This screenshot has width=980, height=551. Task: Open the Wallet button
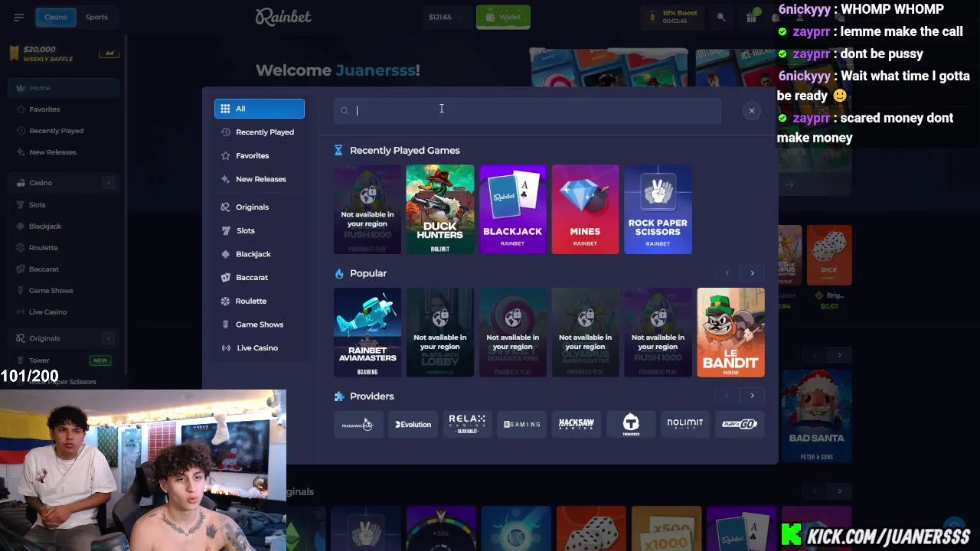(x=503, y=17)
